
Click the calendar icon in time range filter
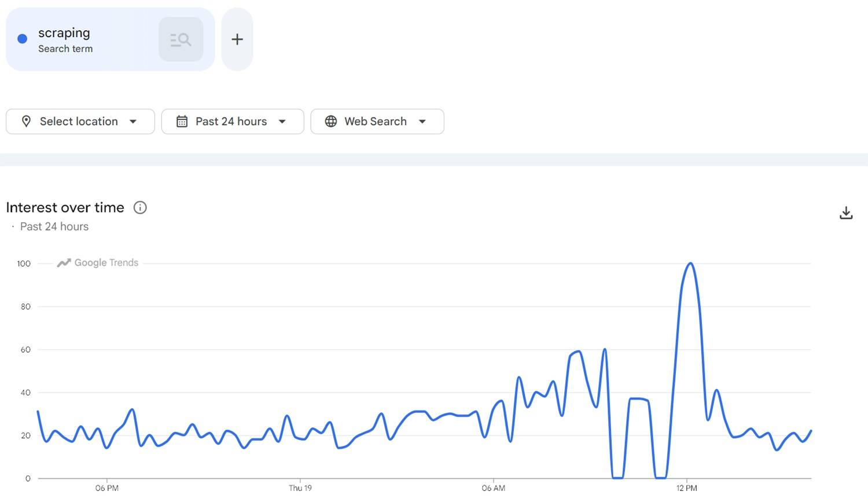(x=182, y=121)
